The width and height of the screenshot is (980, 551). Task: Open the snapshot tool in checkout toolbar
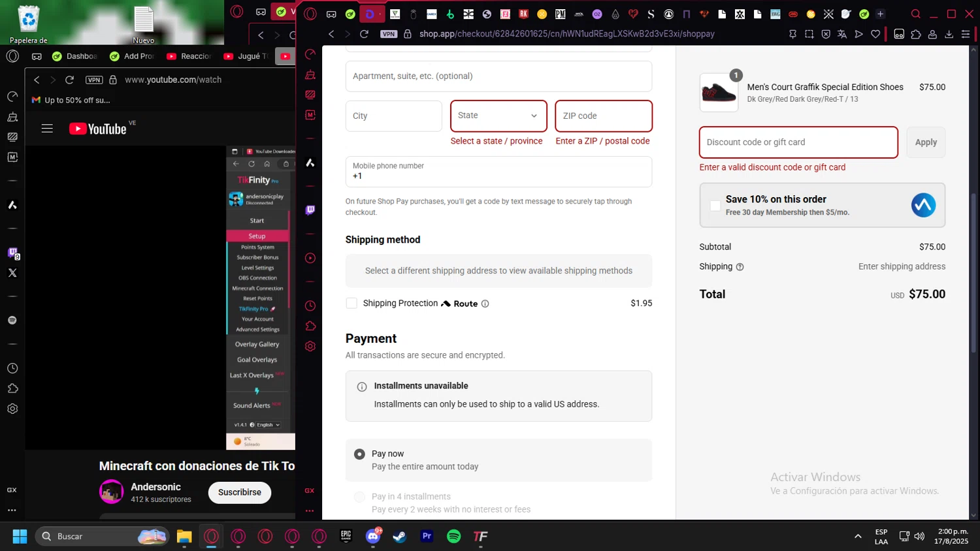click(x=809, y=34)
